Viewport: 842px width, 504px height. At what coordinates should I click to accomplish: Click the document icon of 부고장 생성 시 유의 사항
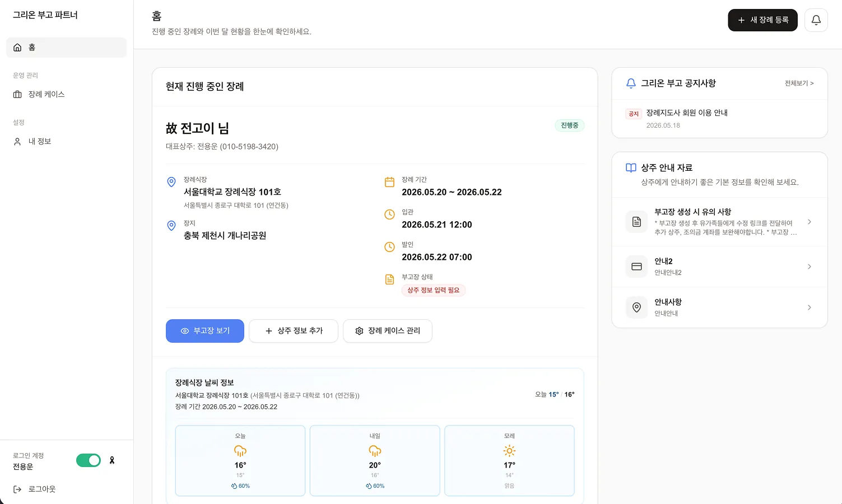click(636, 222)
